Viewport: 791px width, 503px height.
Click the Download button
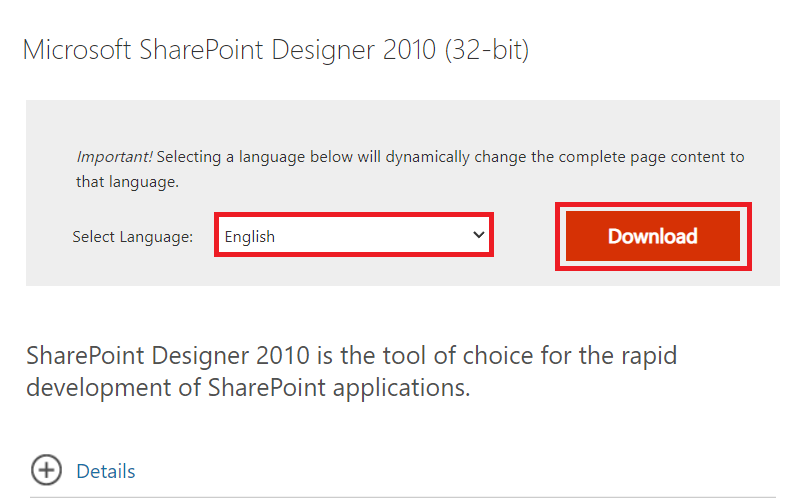(652, 237)
